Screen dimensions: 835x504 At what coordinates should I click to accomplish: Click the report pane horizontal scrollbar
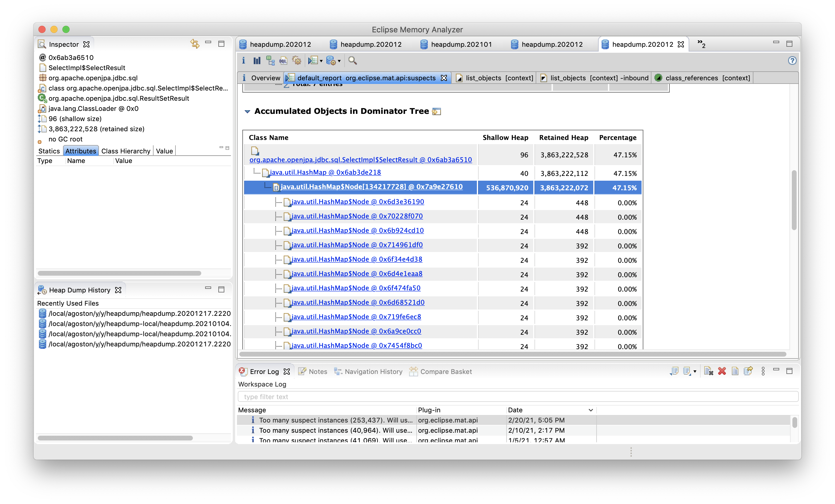point(512,354)
